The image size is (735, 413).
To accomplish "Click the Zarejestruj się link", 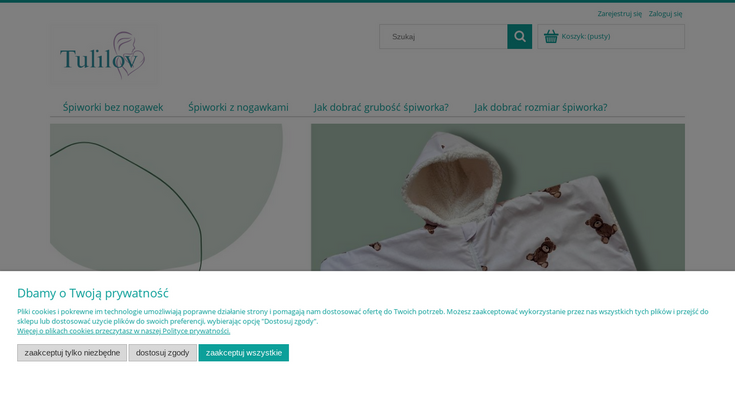I will tap(619, 14).
